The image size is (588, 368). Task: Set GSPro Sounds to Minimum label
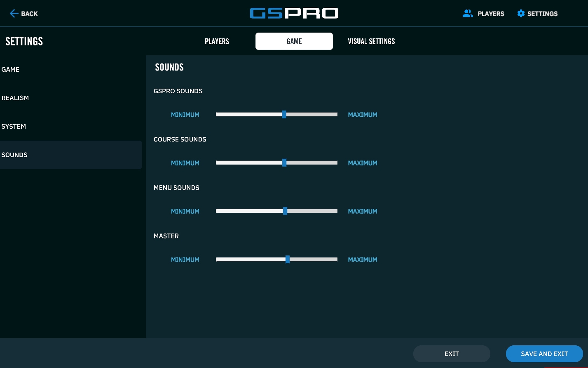(185, 115)
